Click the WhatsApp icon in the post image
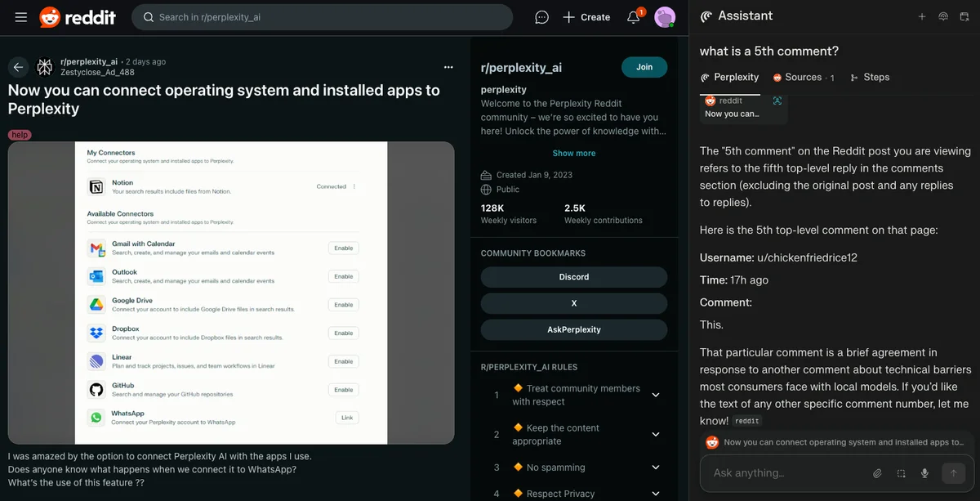Screen dimensions: 980x501 tap(96, 418)
